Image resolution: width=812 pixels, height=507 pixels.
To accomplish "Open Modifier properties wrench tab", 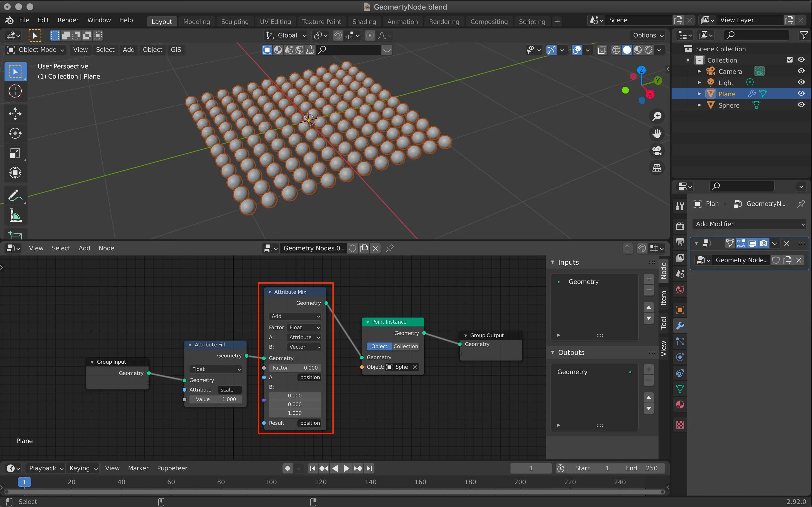I will tap(680, 325).
